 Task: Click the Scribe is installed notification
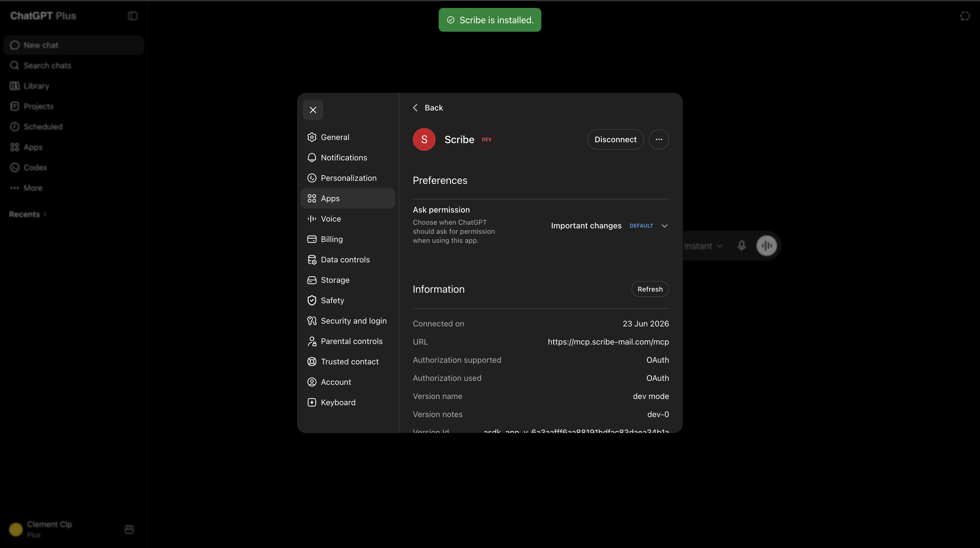click(490, 20)
